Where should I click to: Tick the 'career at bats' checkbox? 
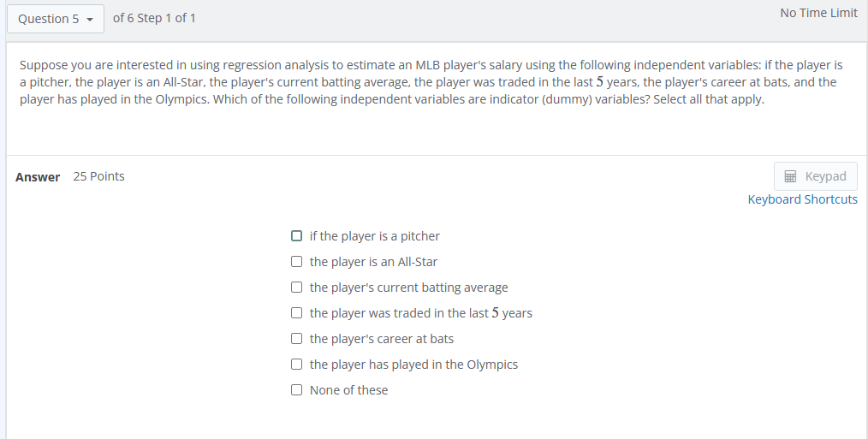coord(296,338)
